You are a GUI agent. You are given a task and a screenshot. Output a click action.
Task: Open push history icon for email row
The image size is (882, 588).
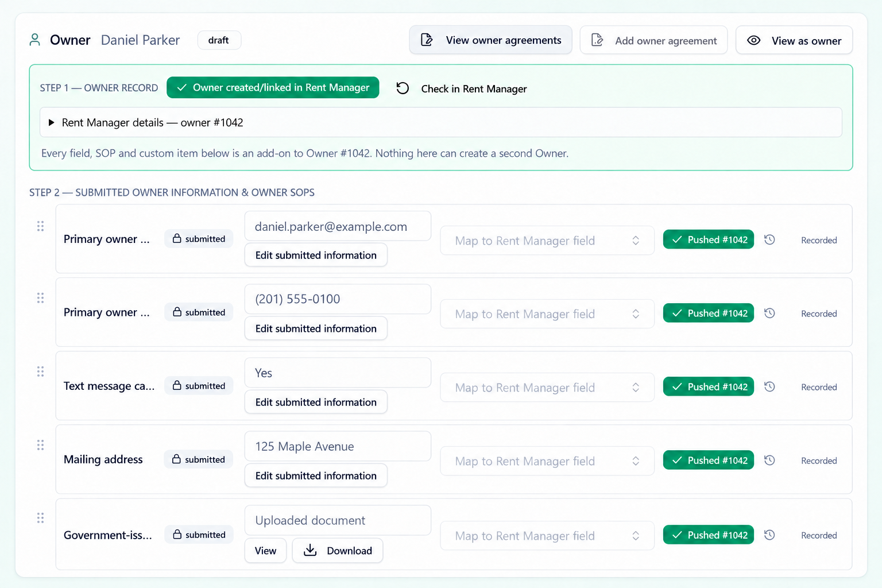(x=770, y=240)
